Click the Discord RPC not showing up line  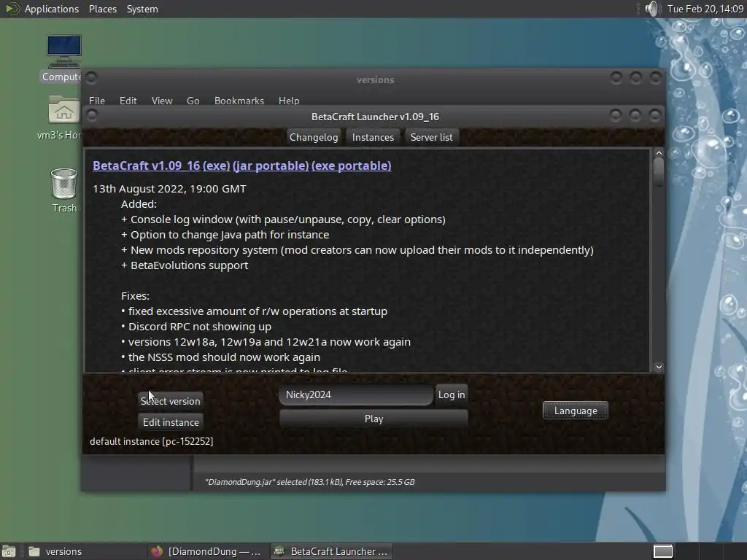[196, 327]
